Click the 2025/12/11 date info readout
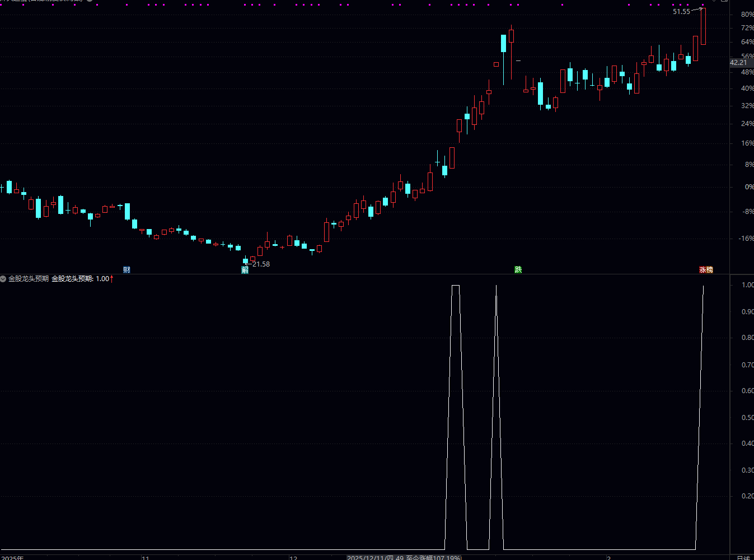 click(404, 558)
